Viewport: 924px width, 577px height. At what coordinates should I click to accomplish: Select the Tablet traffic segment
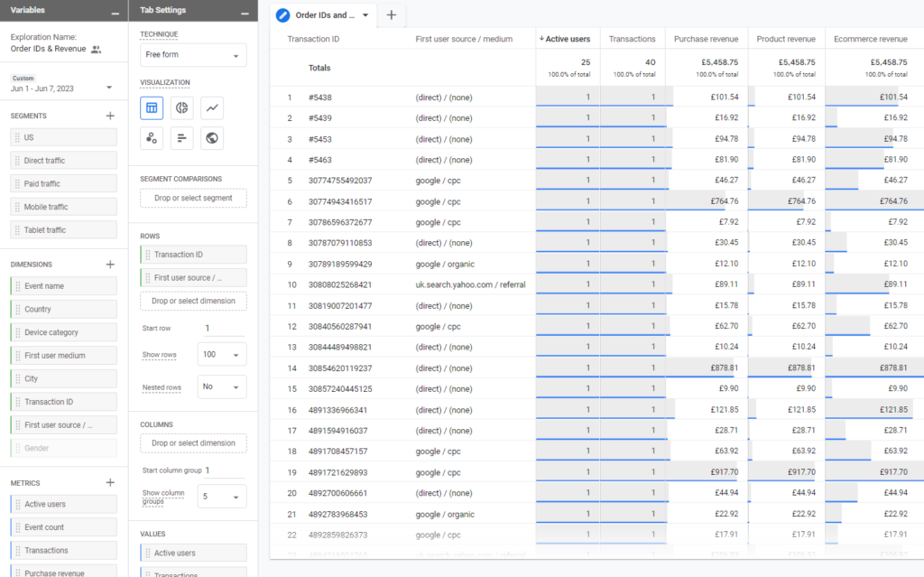pos(64,230)
